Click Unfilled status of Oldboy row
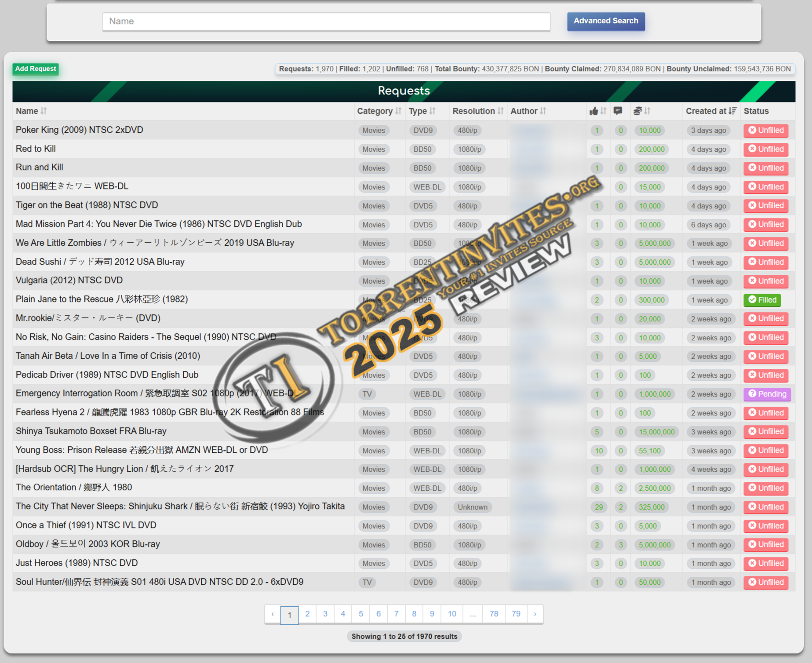Screen dimensions: 812x663 [766, 544]
